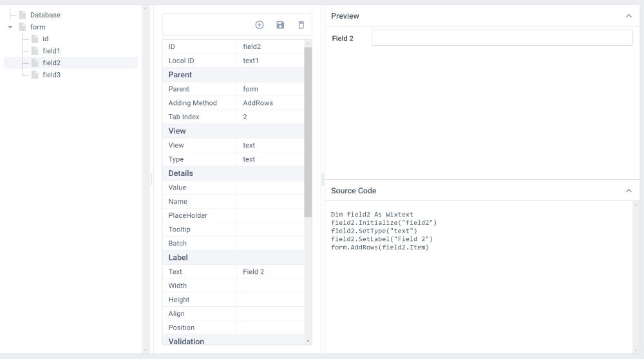Image resolution: width=644 pixels, height=359 pixels.
Task: Select field3 tree item
Action: point(52,75)
